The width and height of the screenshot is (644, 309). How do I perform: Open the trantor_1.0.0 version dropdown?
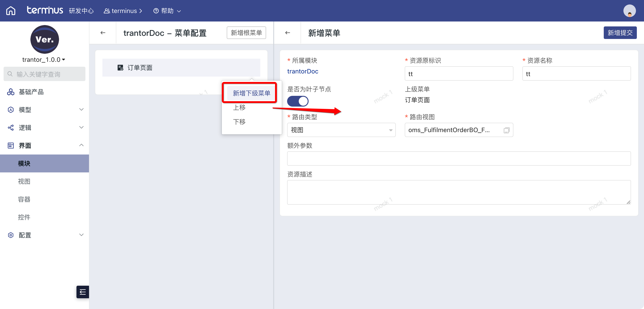[x=44, y=60]
